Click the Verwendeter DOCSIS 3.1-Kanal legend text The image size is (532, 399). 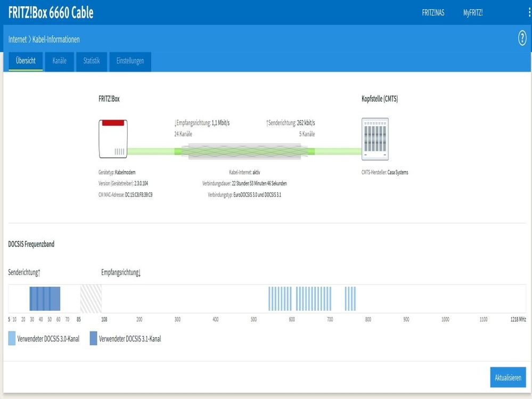[x=130, y=339]
